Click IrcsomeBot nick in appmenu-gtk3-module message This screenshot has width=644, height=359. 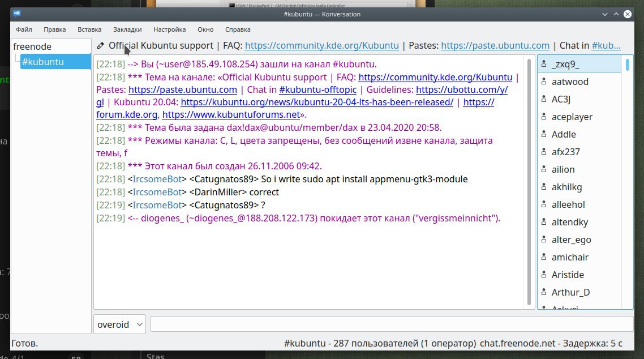157,179
